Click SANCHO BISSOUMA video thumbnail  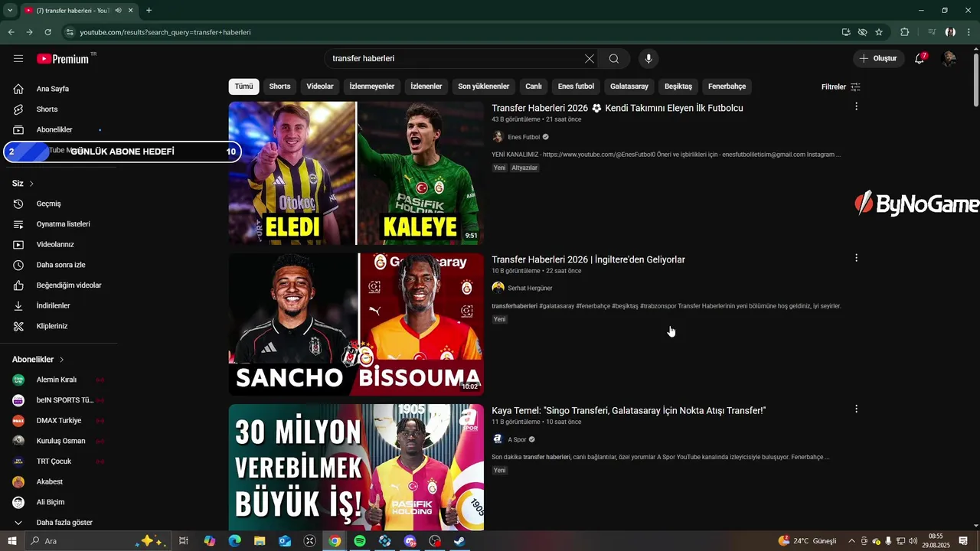coord(356,324)
